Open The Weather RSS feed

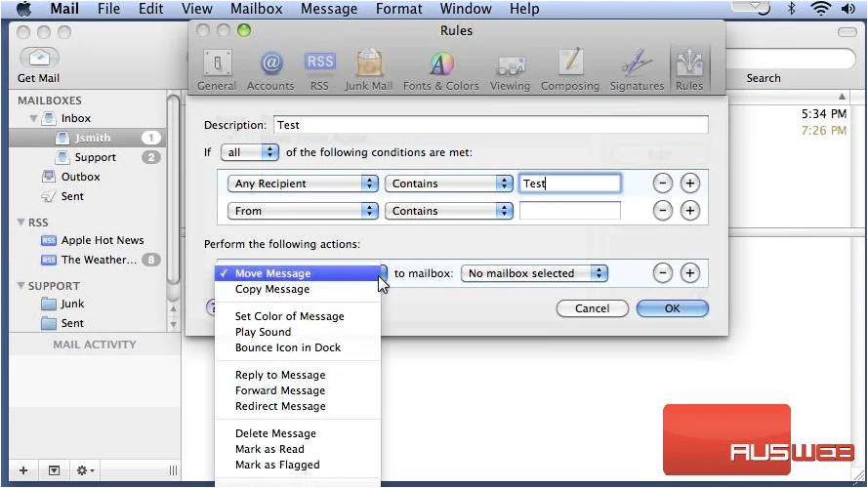pyautogui.click(x=99, y=260)
